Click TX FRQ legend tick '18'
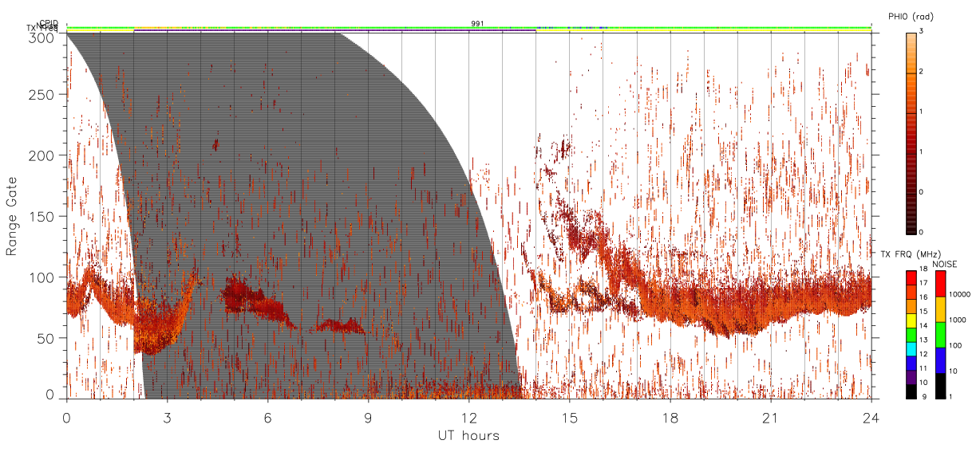 point(923,269)
